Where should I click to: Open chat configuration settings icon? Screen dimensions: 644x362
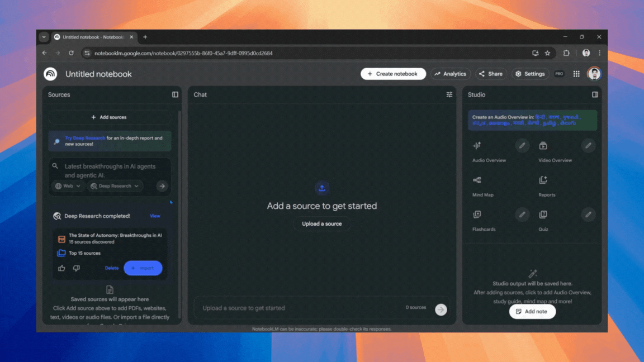449,94
